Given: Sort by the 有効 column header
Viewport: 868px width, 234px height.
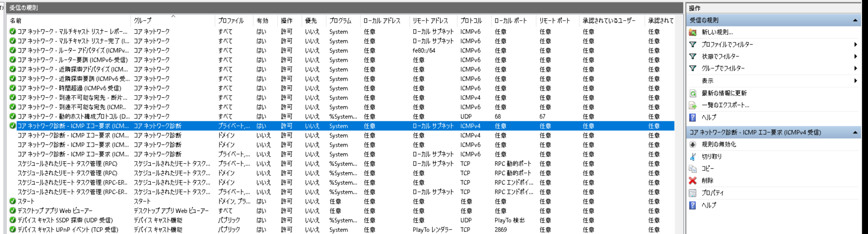Looking at the screenshot, I should [265, 21].
